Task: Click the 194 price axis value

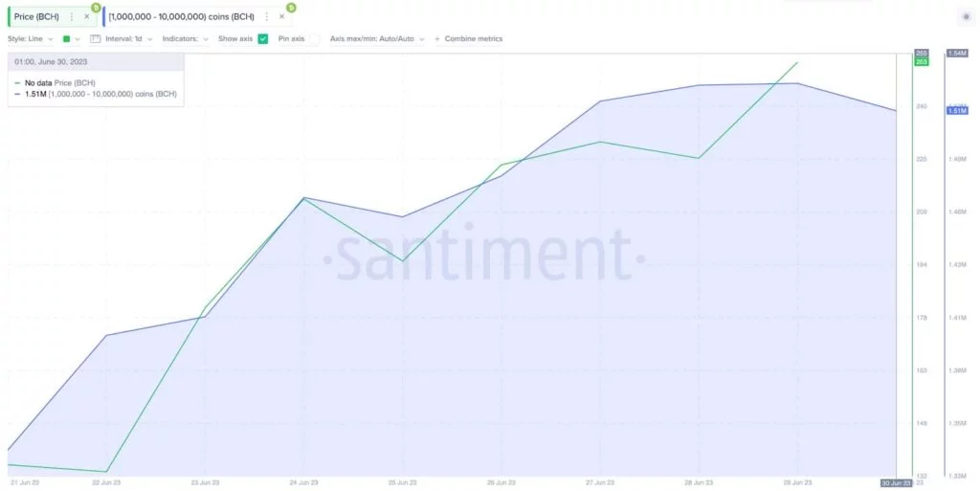Action: 922,265
